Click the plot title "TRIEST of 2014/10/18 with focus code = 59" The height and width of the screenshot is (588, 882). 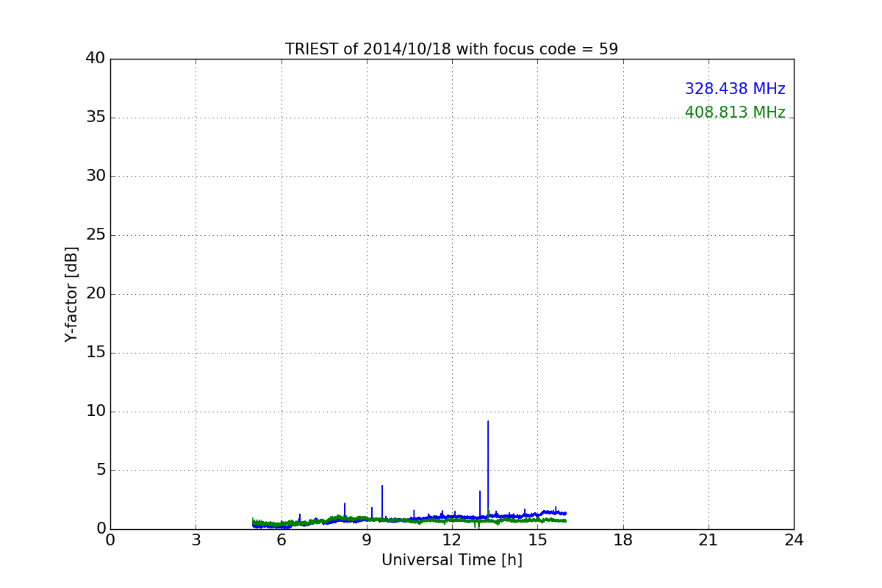[x=451, y=49]
